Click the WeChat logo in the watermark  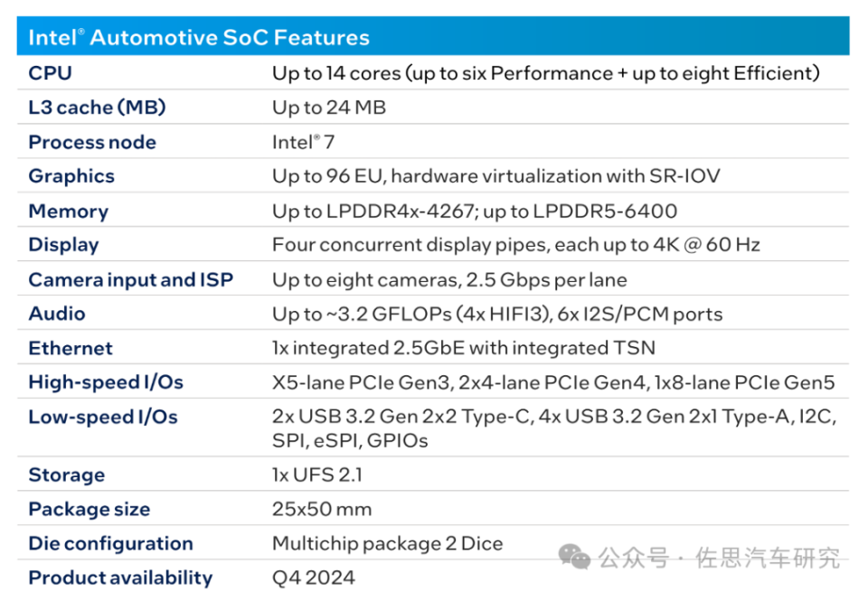click(x=574, y=556)
